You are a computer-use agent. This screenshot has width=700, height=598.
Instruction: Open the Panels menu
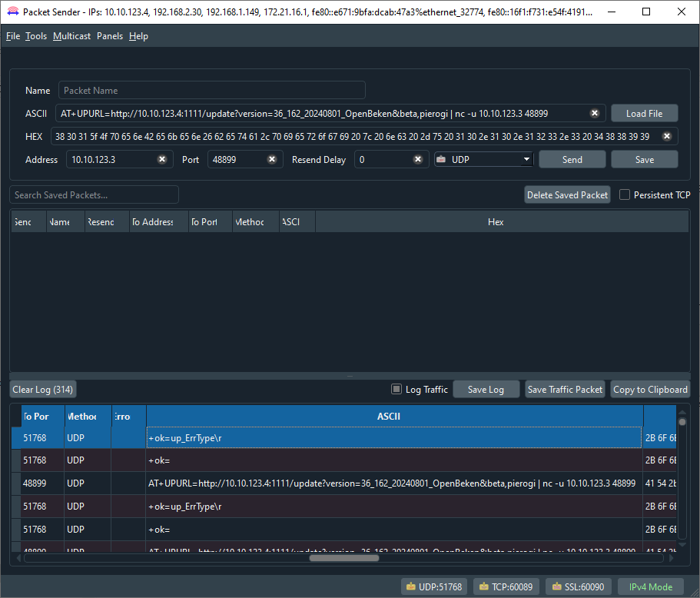pyautogui.click(x=110, y=36)
